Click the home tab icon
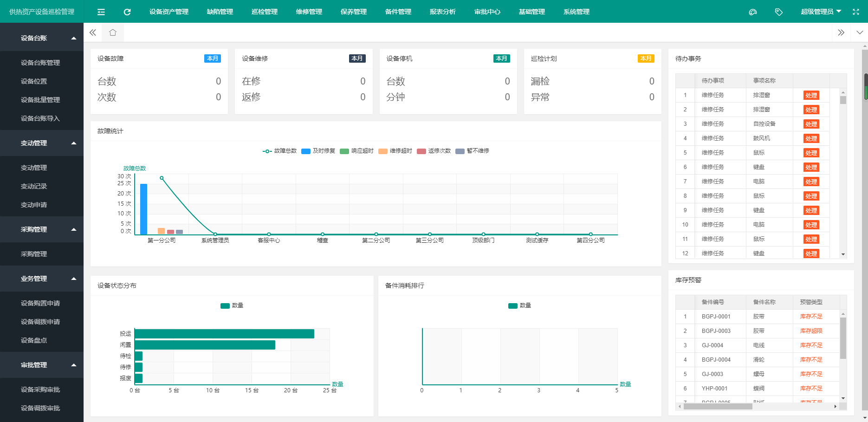868x422 pixels. coord(113,32)
